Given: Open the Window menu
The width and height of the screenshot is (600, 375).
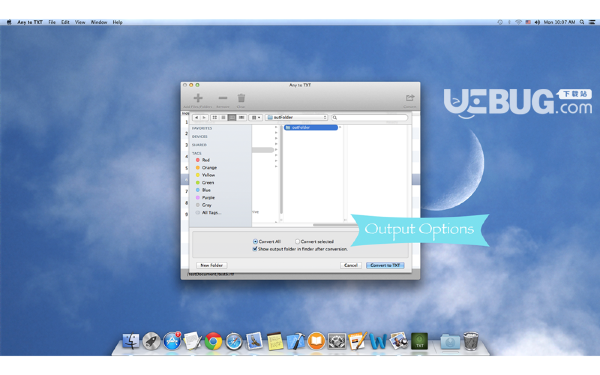Looking at the screenshot, I should [x=99, y=22].
